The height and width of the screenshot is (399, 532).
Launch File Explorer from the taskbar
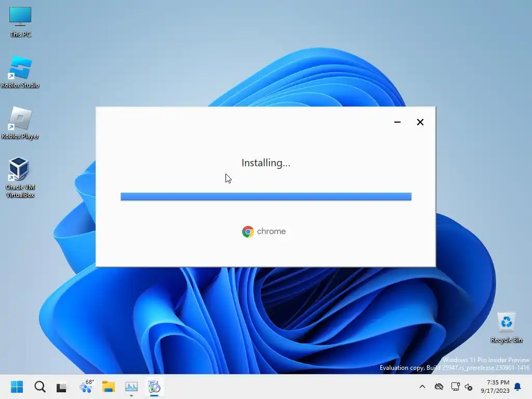(x=109, y=387)
